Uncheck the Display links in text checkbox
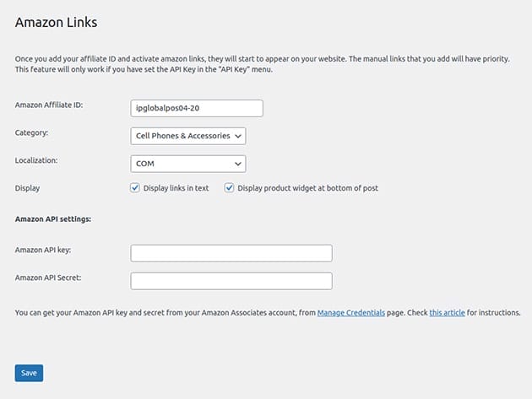Viewport: 532px width, 399px height. (135, 188)
